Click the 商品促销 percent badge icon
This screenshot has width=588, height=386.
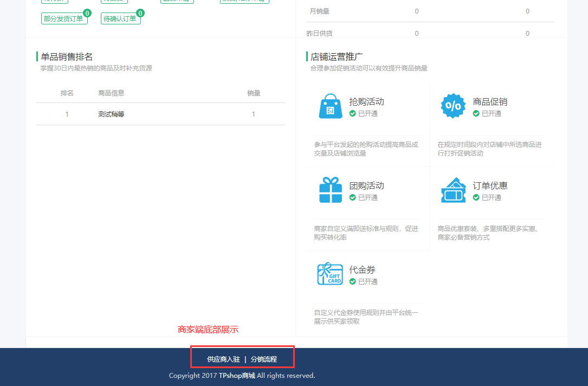[453, 106]
